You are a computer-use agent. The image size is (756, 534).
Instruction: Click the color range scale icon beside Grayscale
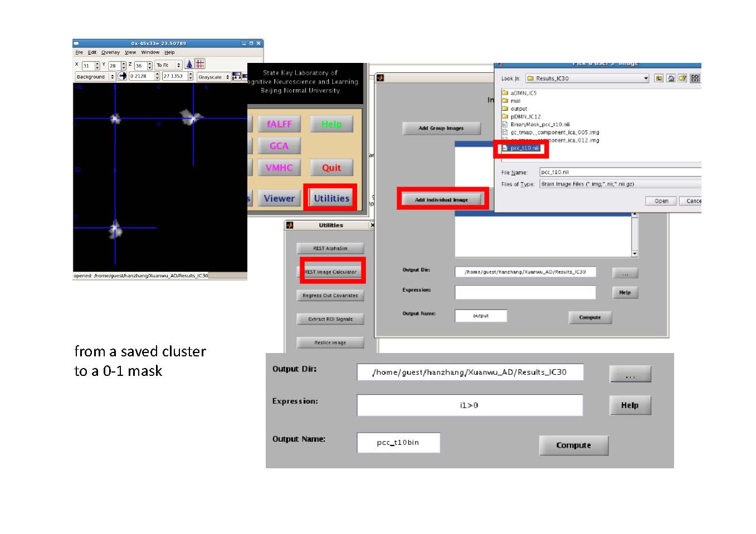pyautogui.click(x=237, y=76)
